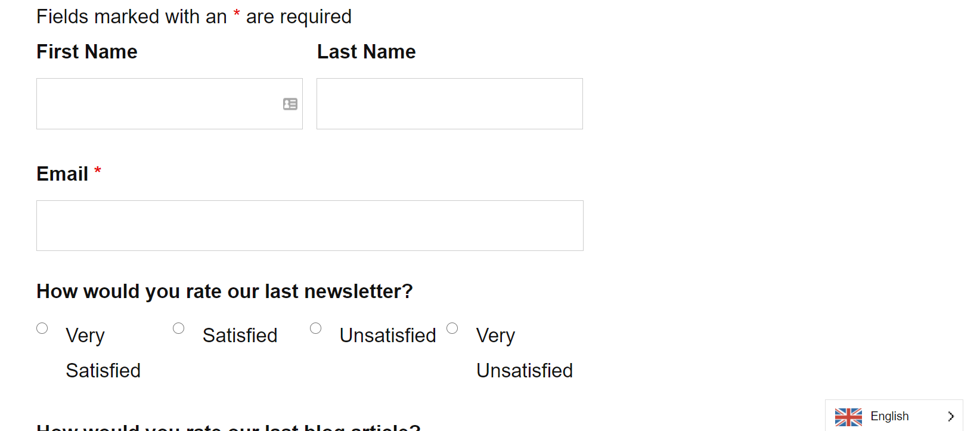Click the 'Satisfied' option label text

coord(240,336)
